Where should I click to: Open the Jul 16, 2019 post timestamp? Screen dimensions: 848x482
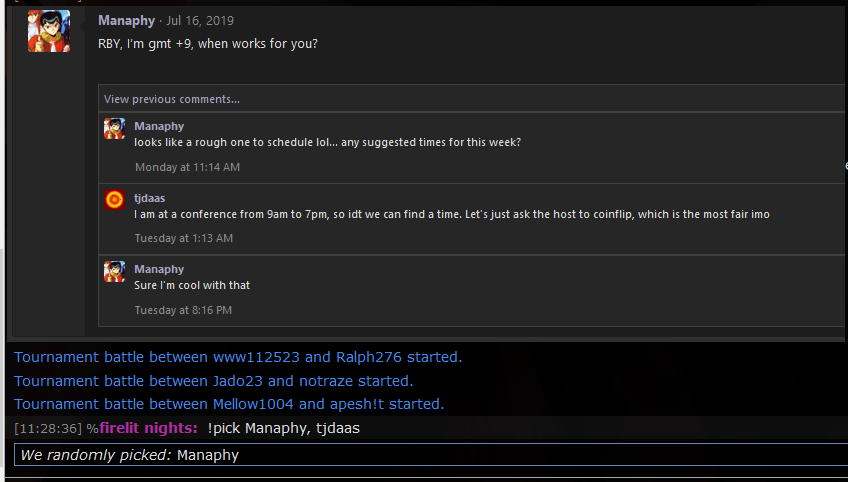click(200, 21)
